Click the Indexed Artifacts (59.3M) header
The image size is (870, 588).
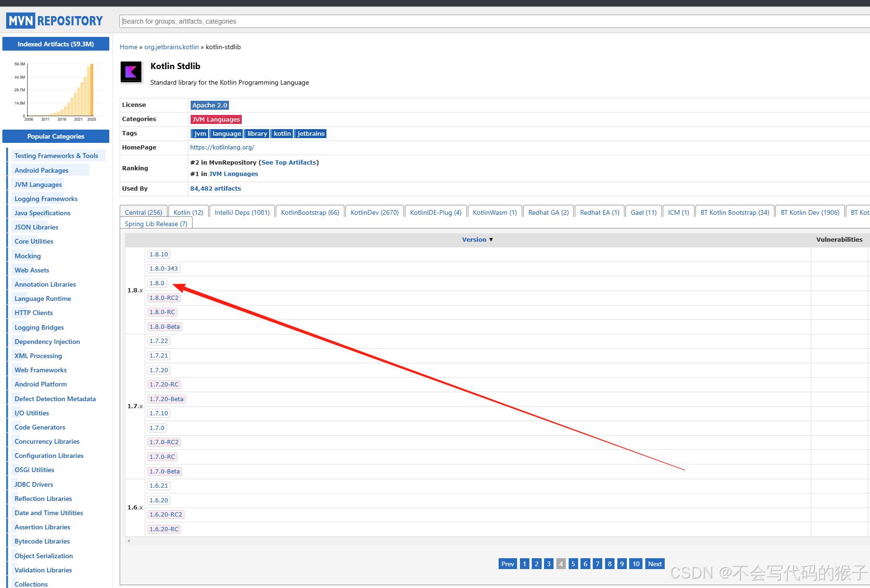pos(56,44)
